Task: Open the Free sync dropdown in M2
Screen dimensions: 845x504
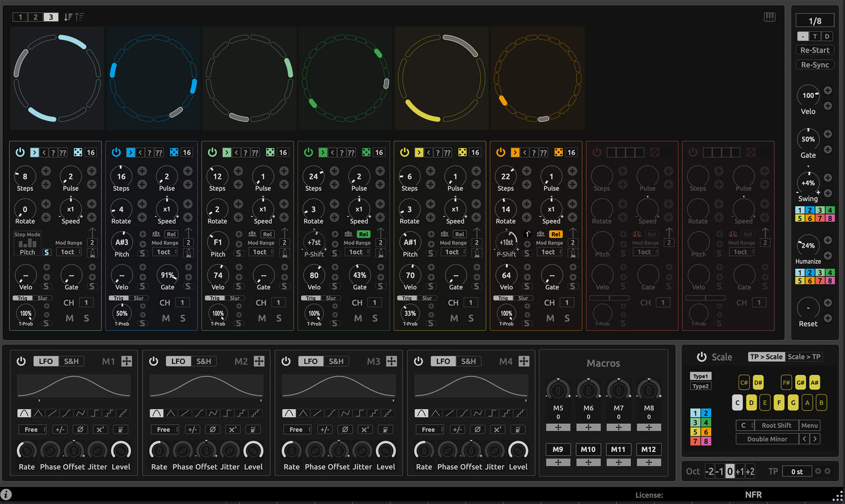Action: [165, 429]
